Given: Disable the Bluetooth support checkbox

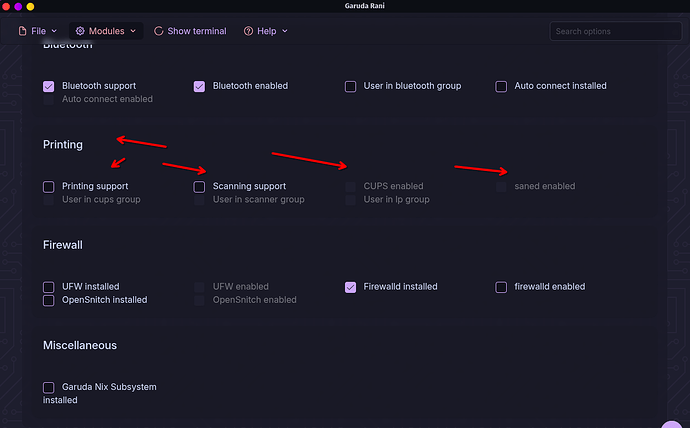Looking at the screenshot, I should pyautogui.click(x=49, y=87).
